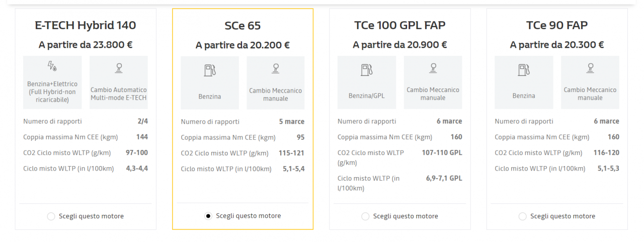Click the fuel pump icon on TCe 100 GPL FAP
The image size is (644, 242).
point(367,70)
